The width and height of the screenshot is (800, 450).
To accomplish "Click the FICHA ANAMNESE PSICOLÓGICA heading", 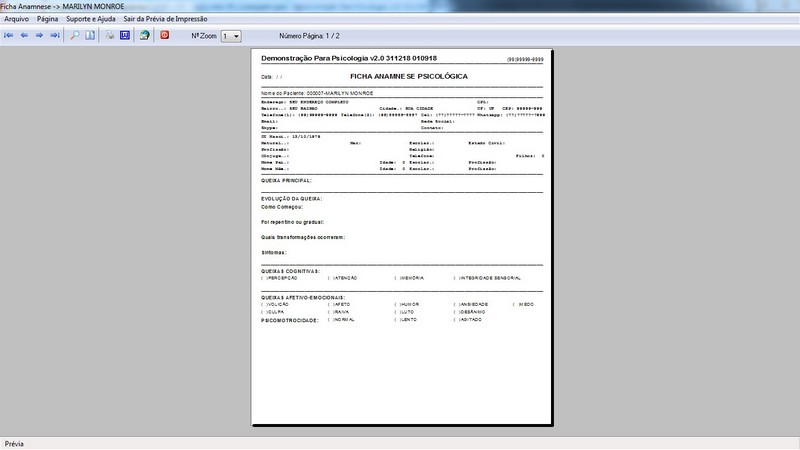I will point(409,77).
